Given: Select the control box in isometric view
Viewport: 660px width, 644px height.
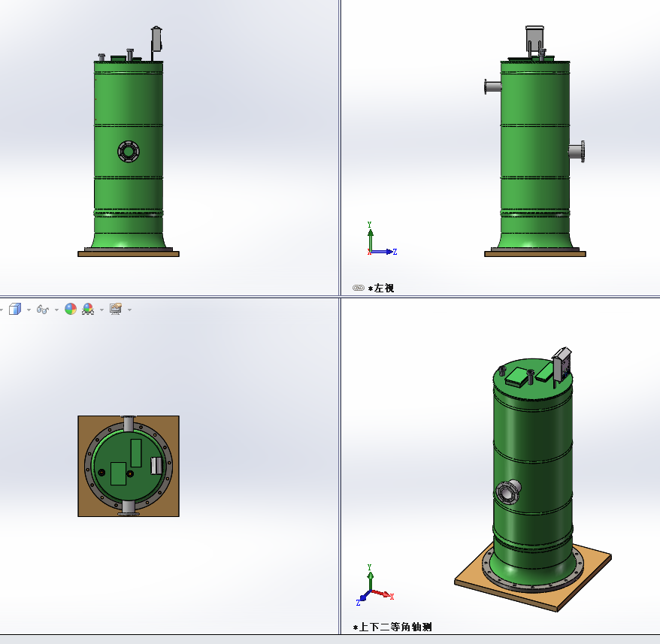Looking at the screenshot, I should click(x=562, y=364).
